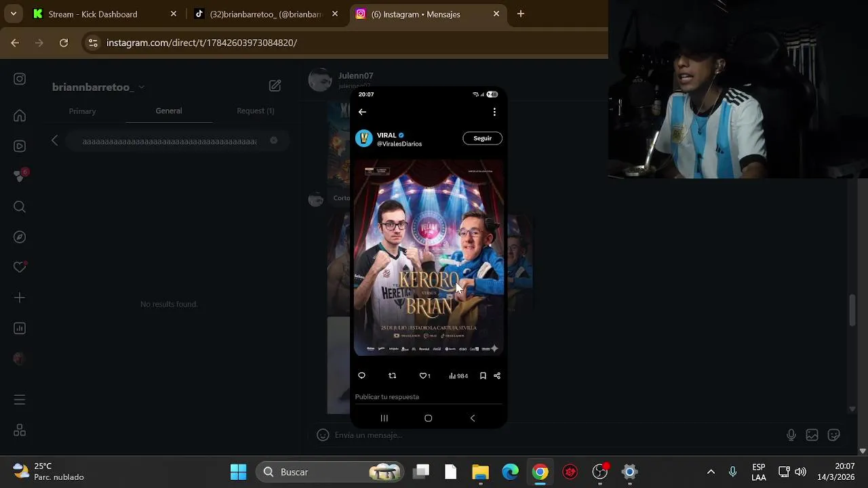Open More hamburger menu in sidebar
The height and width of the screenshot is (488, 868).
click(20, 400)
